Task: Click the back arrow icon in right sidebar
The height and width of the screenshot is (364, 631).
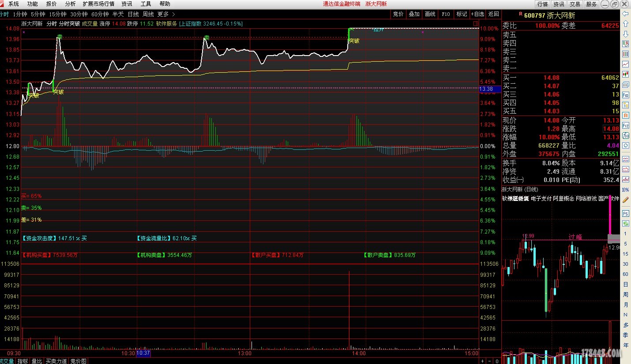Action: [625, 15]
